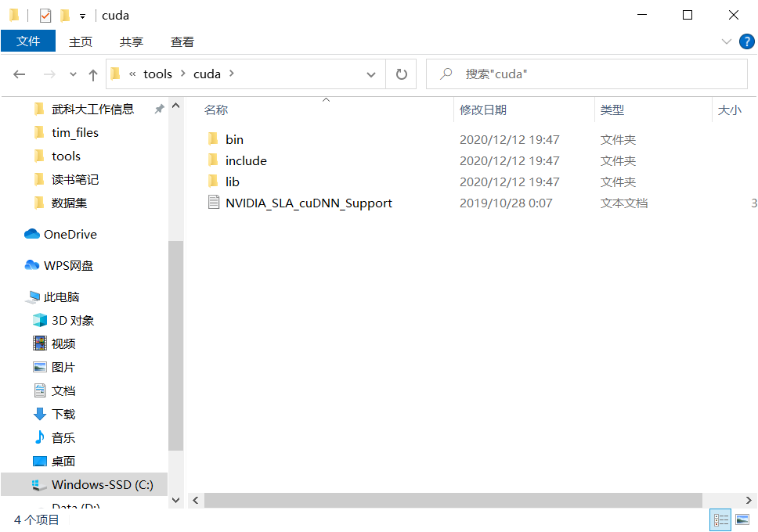Image resolution: width=758 pixels, height=532 pixels.
Task: Open the address bar history dropdown
Action: tap(370, 74)
